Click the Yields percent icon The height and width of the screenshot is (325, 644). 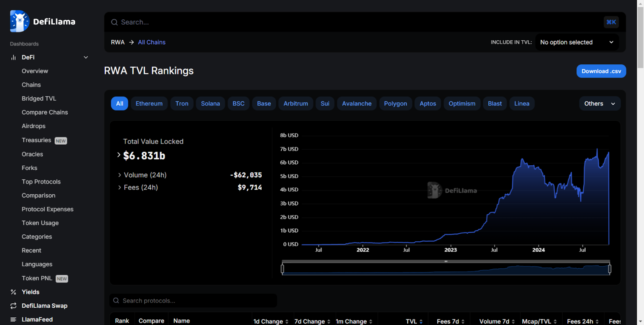tap(13, 292)
